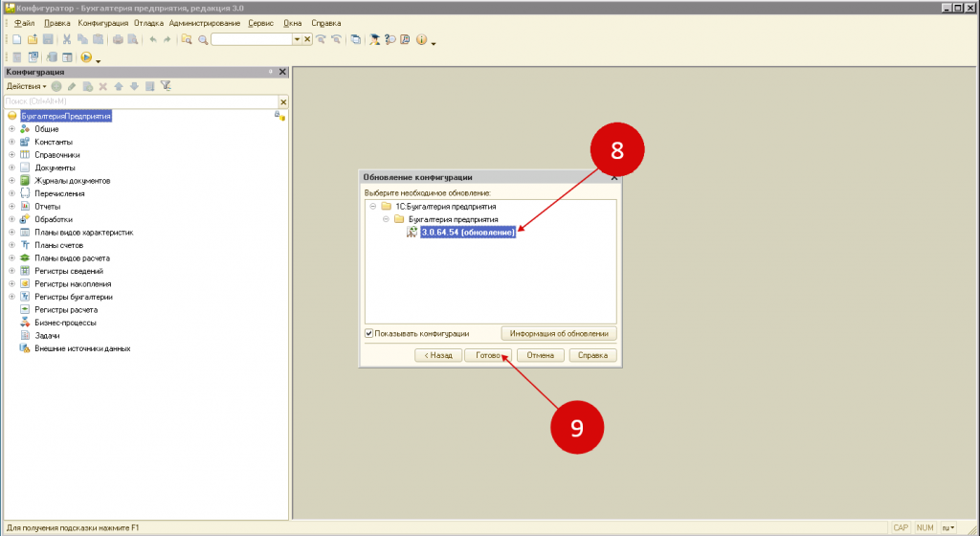This screenshot has width=980, height=536.
Task: Expand the Журналы документов node
Action: (x=11, y=181)
